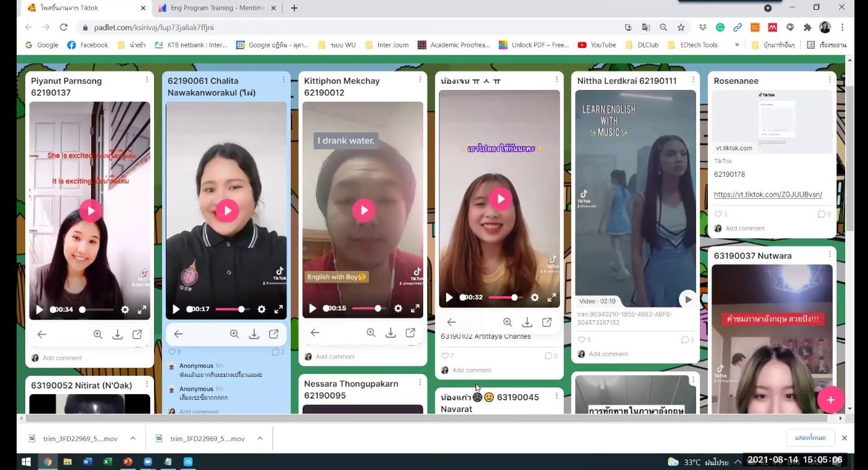Click Add comment under Nittha Lerdkrai post

coord(608,354)
